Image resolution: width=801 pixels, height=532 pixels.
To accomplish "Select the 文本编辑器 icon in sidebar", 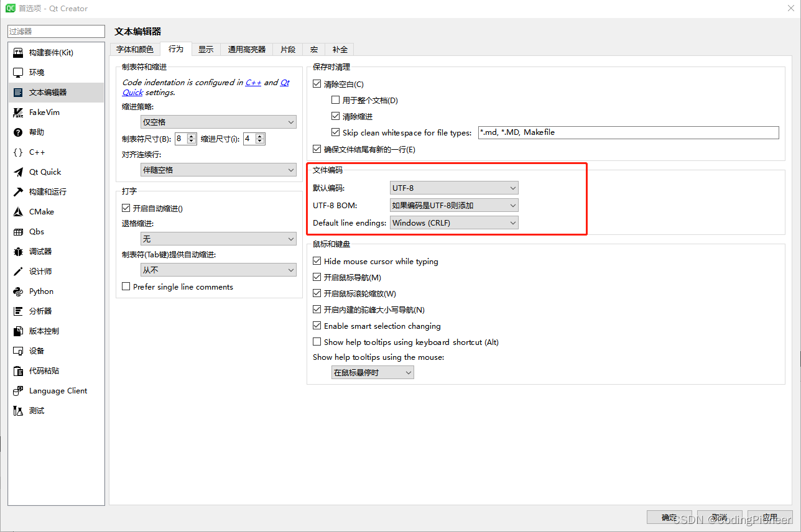I will (x=18, y=93).
